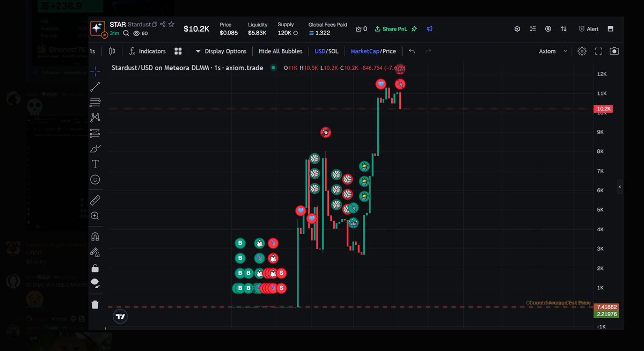The image size is (644, 351).
Task: Set a price Alert
Action: [x=589, y=29]
